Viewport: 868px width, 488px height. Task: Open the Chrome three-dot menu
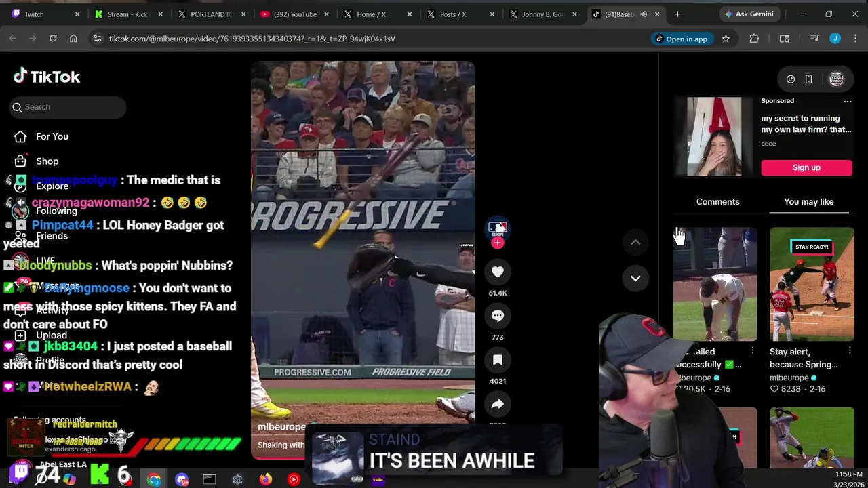(x=856, y=39)
